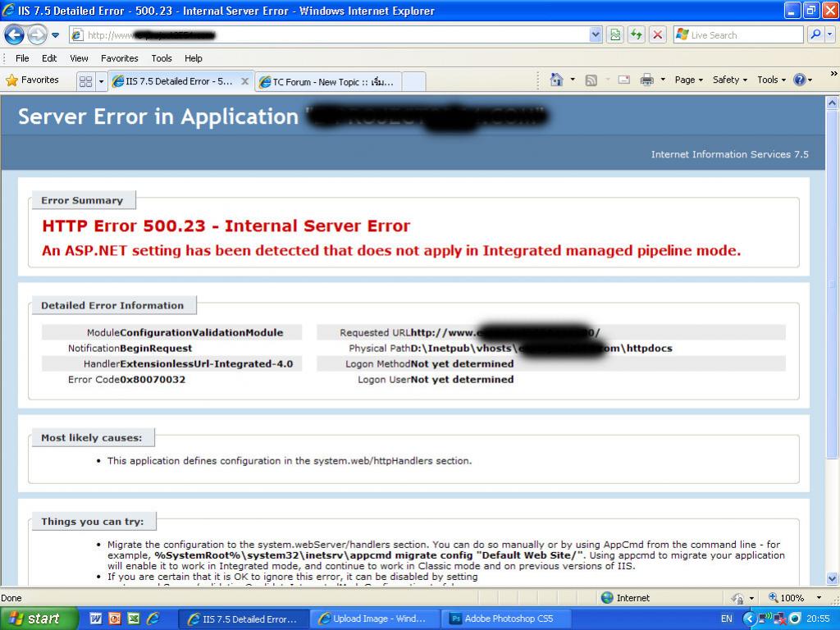Open the Page command bar menu

[688, 80]
